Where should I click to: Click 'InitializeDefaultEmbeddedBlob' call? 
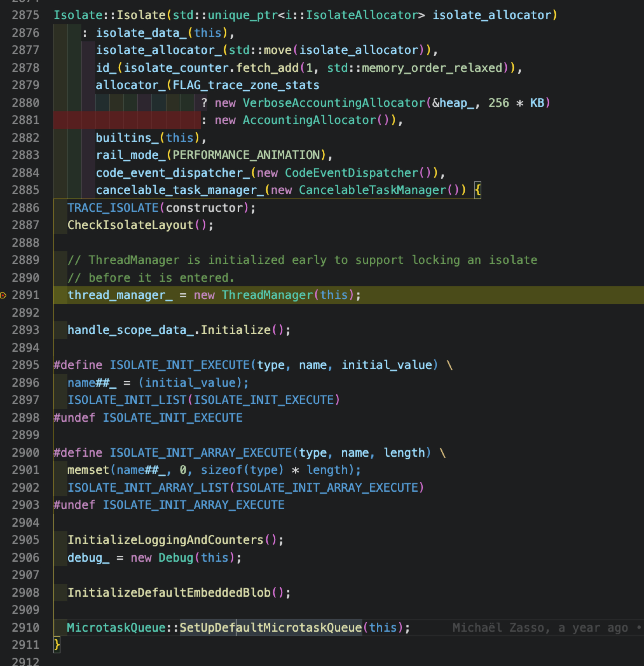coord(169,593)
